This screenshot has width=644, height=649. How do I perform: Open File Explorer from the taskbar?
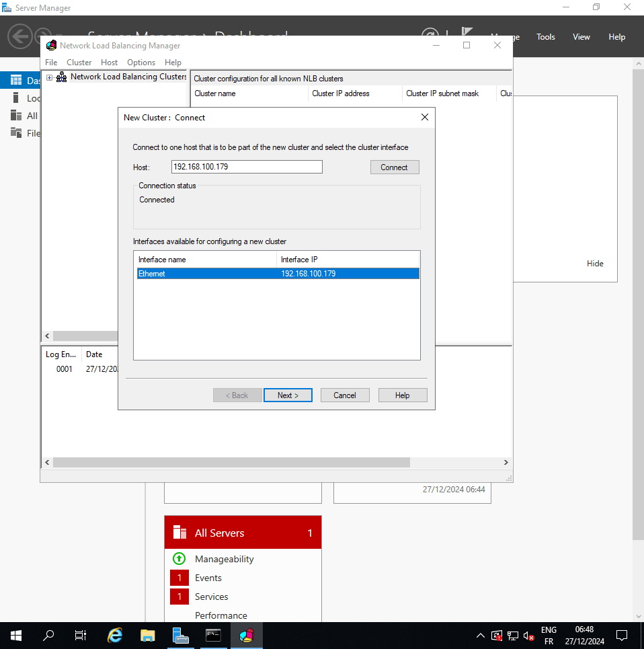(148, 635)
